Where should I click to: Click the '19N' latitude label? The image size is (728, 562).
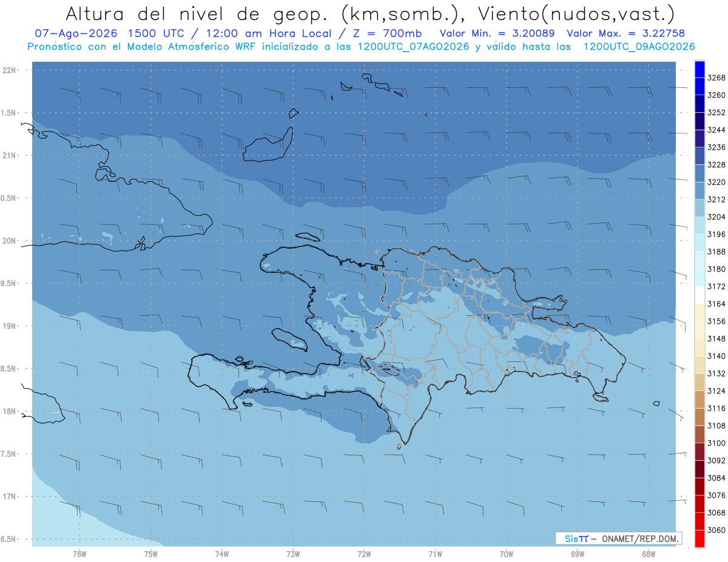[x=10, y=326]
